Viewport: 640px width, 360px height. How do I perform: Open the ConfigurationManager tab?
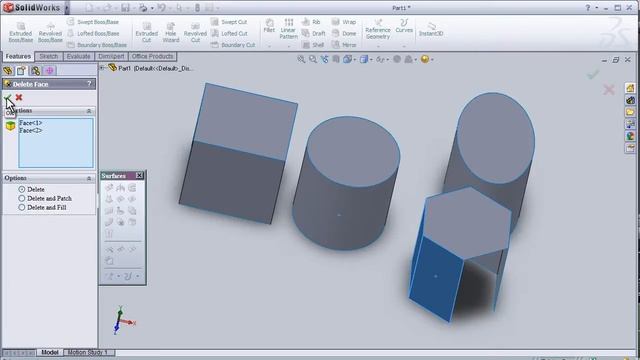click(36, 71)
